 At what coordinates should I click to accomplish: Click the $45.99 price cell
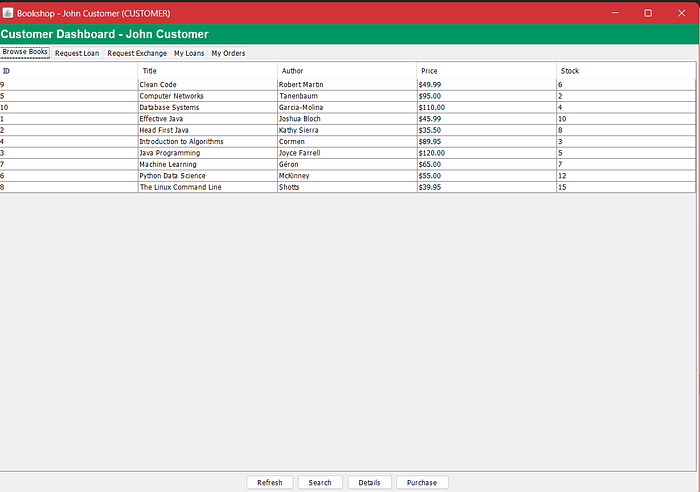(487, 119)
